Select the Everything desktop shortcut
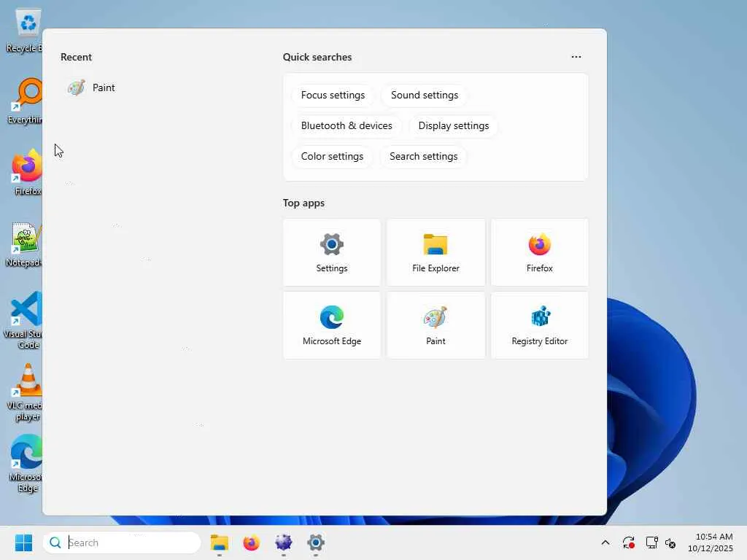Image resolution: width=747 pixels, height=560 pixels. coord(25,102)
